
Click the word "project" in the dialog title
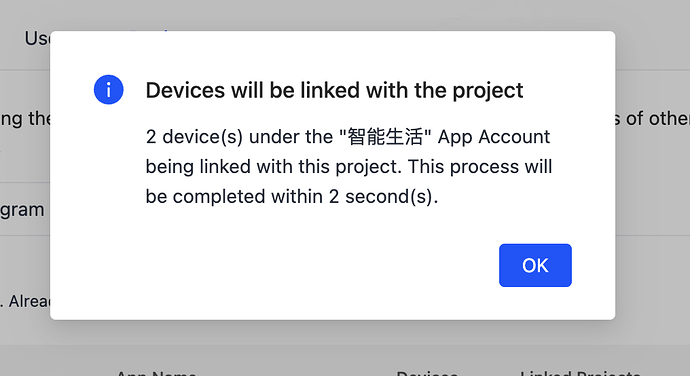(x=488, y=91)
